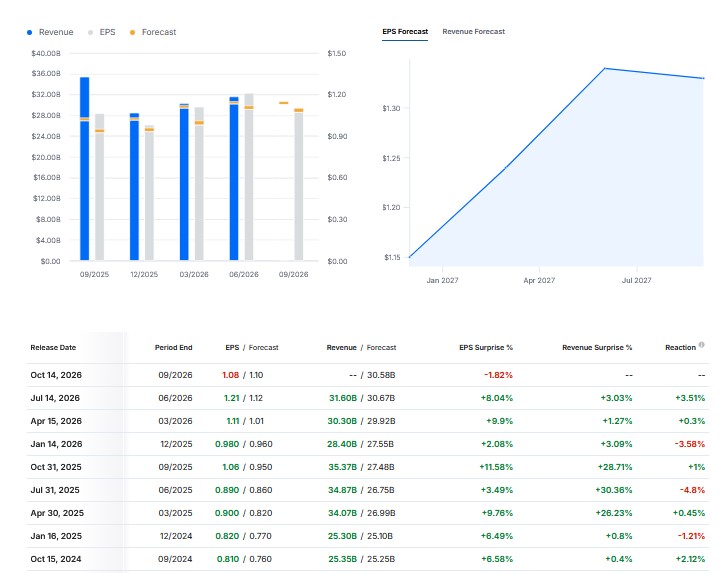Click the +8.04% EPS surprise value
This screenshot has height=573, width=726.
pos(496,398)
